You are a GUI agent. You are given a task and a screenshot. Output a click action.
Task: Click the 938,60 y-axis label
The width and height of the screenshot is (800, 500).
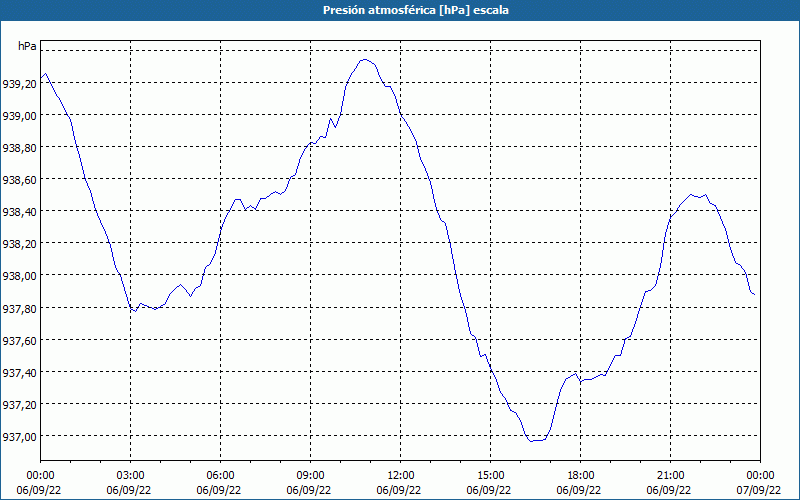pyautogui.click(x=20, y=181)
